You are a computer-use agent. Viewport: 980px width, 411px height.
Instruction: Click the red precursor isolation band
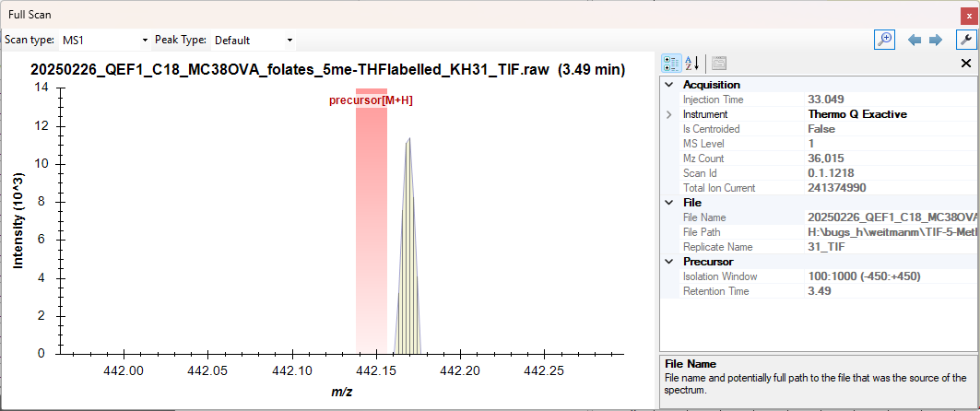click(x=371, y=230)
